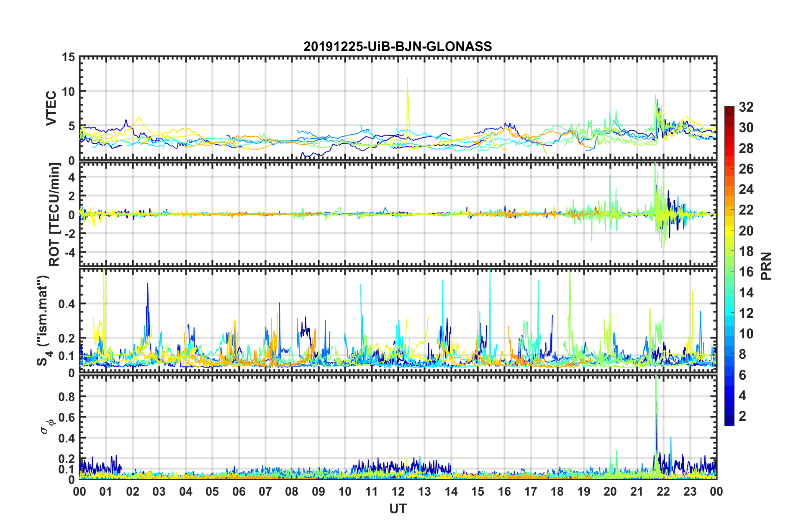
Task: Select colorbar tick label 14
Action: (746, 293)
